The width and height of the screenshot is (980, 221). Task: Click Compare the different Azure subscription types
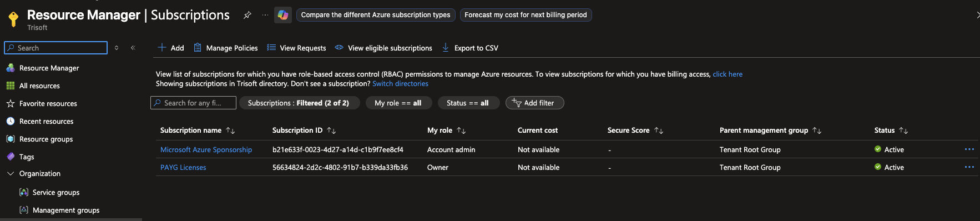376,15
